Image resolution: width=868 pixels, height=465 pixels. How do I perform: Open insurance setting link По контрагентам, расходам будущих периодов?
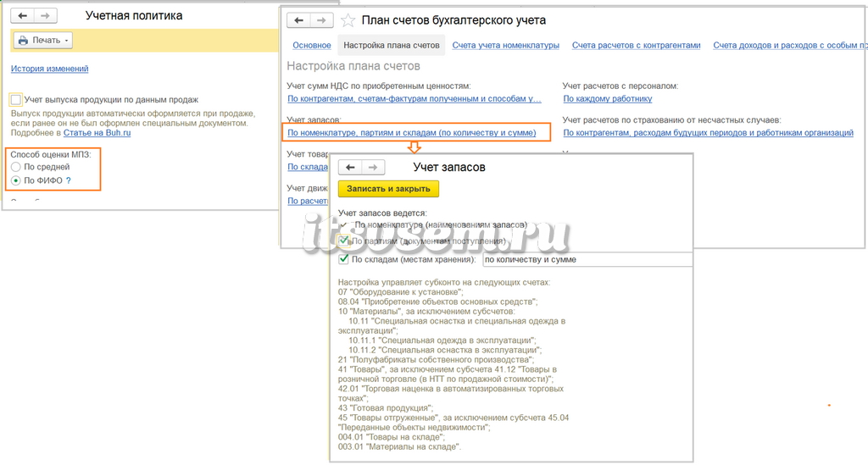708,133
